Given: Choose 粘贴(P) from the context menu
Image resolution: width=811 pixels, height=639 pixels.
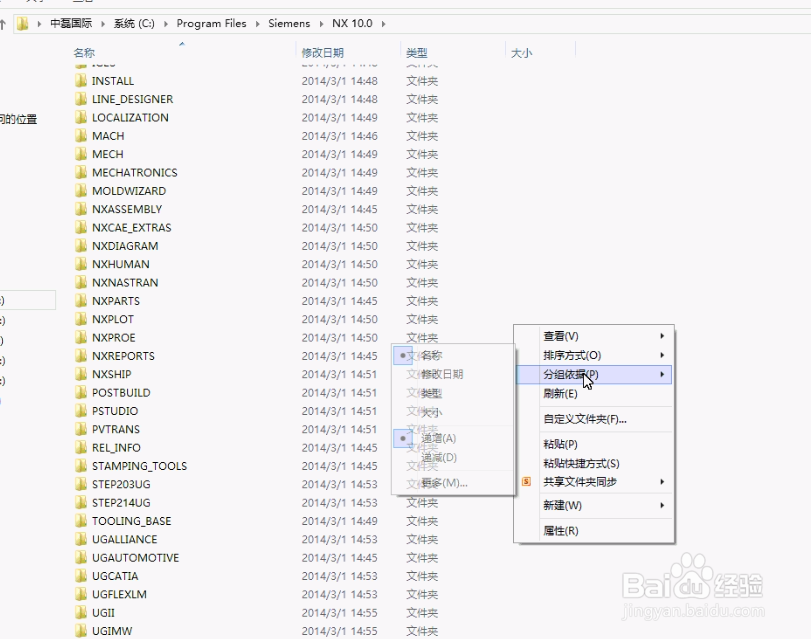Looking at the screenshot, I should [x=594, y=444].
